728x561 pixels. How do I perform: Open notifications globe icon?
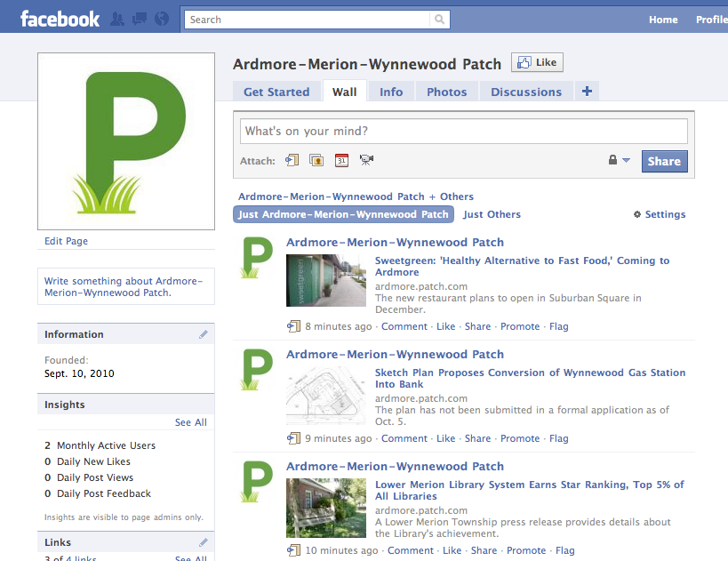[x=162, y=19]
